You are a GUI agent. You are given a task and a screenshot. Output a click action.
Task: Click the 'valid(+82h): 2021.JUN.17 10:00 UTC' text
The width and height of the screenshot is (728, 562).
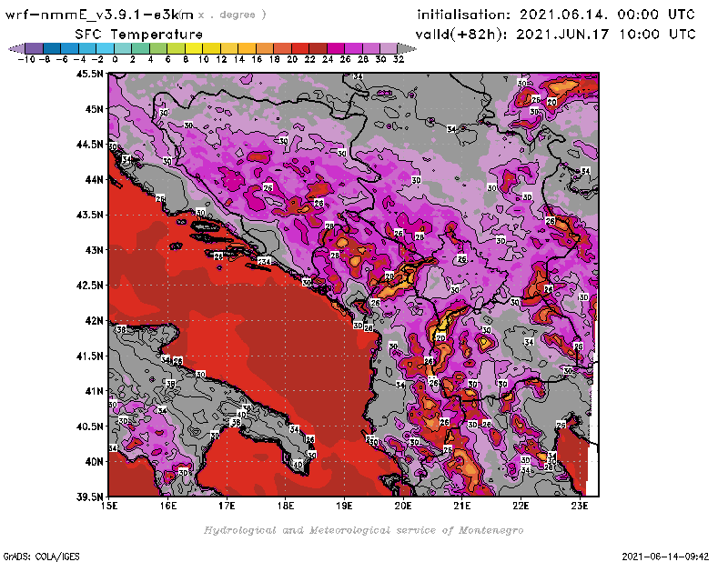click(555, 35)
